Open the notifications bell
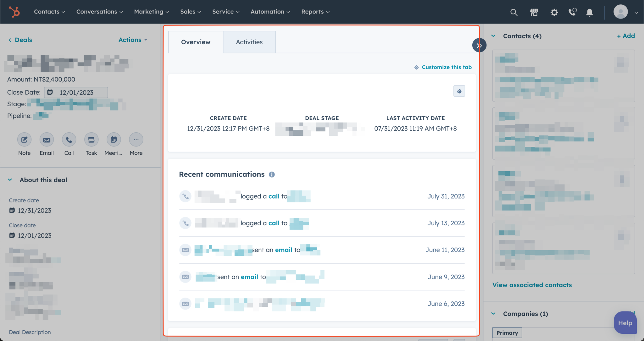The height and width of the screenshot is (341, 644). coord(590,12)
